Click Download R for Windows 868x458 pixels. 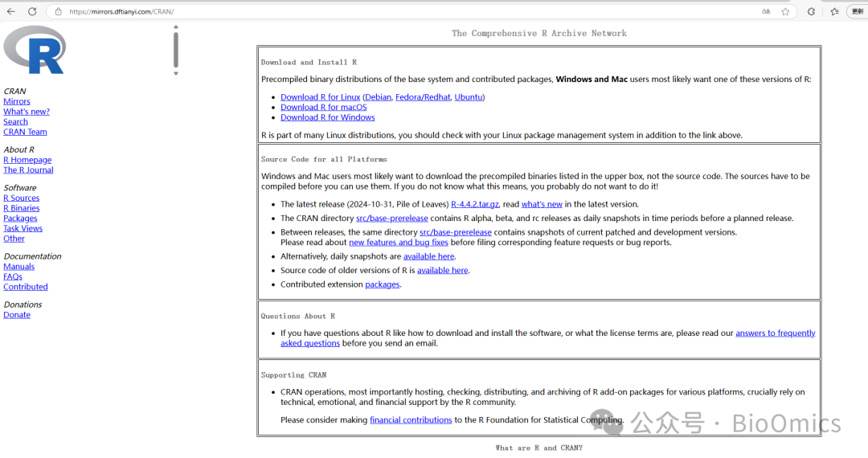[x=328, y=117]
